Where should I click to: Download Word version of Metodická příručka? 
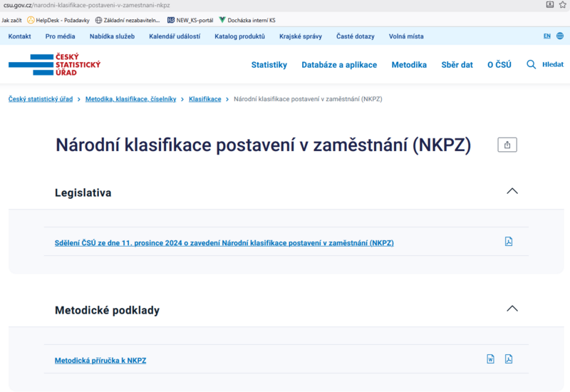490,359
